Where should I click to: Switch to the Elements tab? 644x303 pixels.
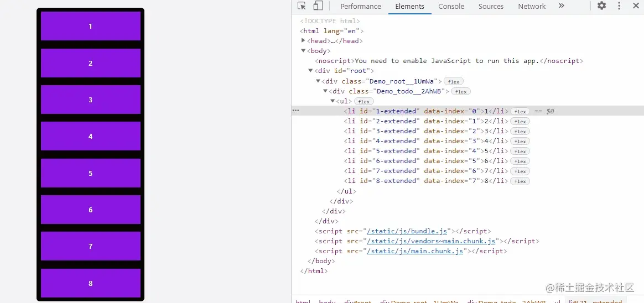click(x=409, y=7)
